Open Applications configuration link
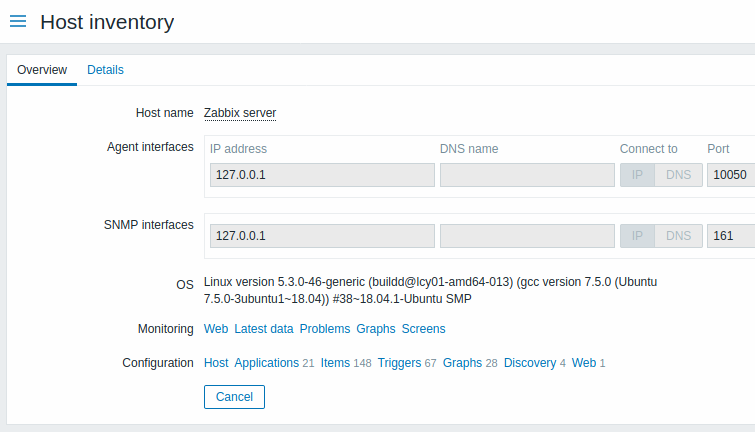 click(267, 363)
